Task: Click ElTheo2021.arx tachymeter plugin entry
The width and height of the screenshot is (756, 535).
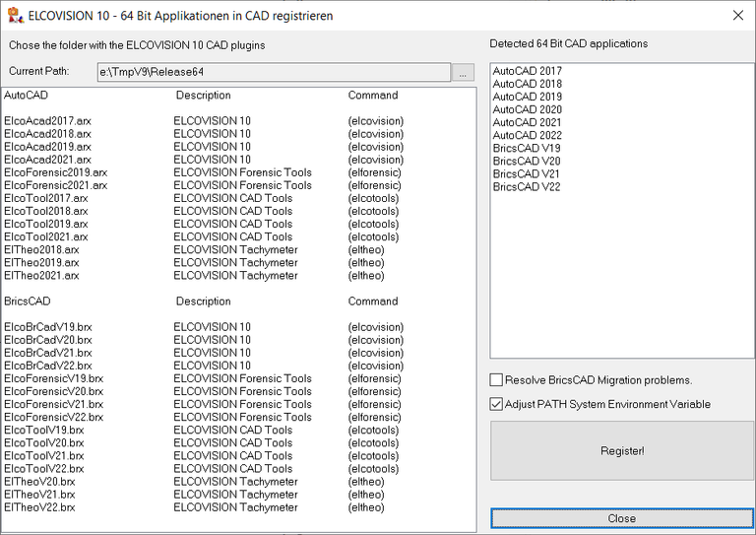Action: click(41, 276)
